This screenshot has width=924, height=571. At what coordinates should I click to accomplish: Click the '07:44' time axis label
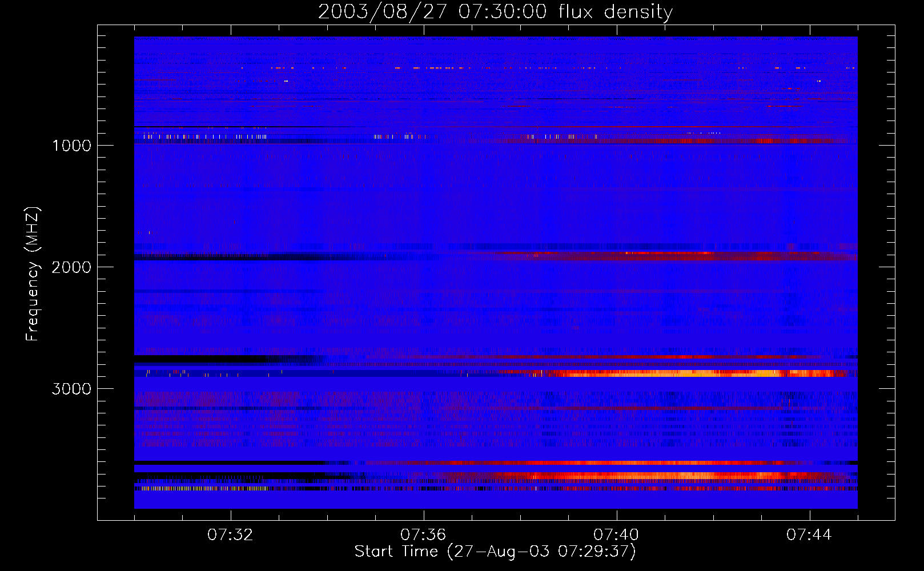(809, 535)
